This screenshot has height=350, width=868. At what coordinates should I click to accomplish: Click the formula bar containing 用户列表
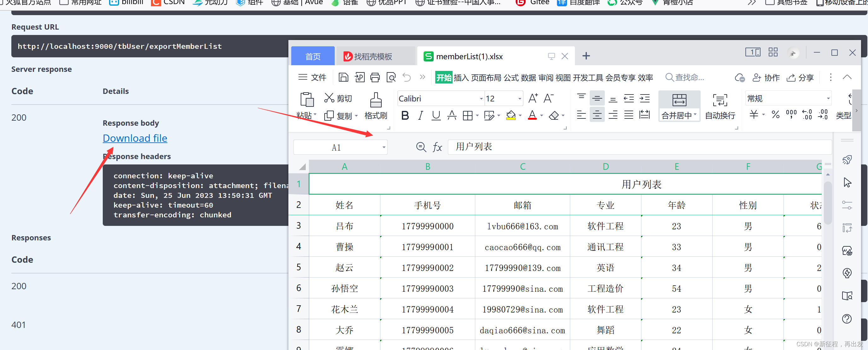point(639,147)
